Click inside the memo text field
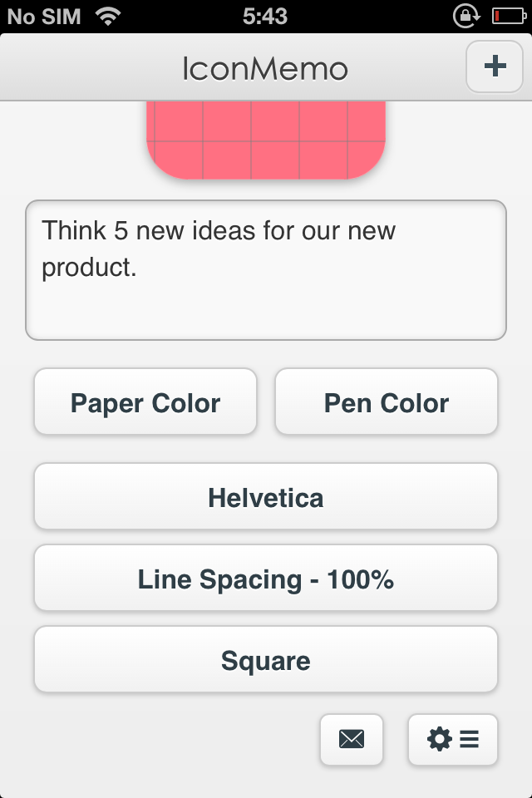Screen dimensions: 532x798 point(266,269)
